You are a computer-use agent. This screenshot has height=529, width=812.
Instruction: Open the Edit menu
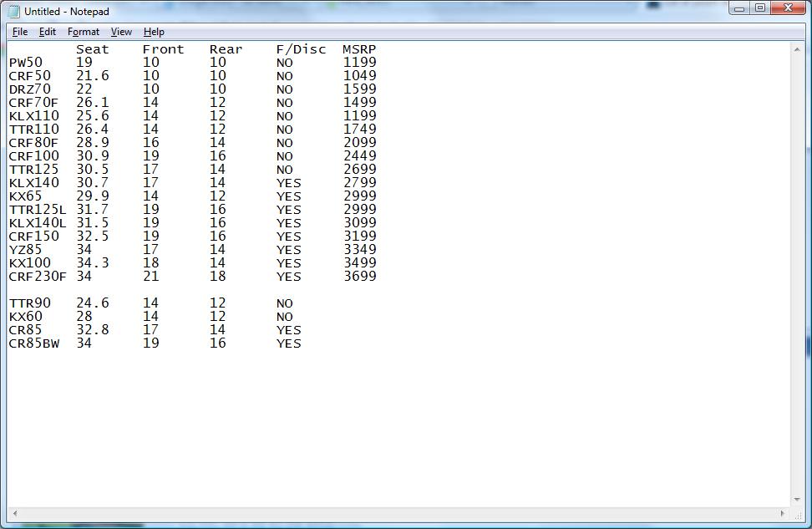47,32
